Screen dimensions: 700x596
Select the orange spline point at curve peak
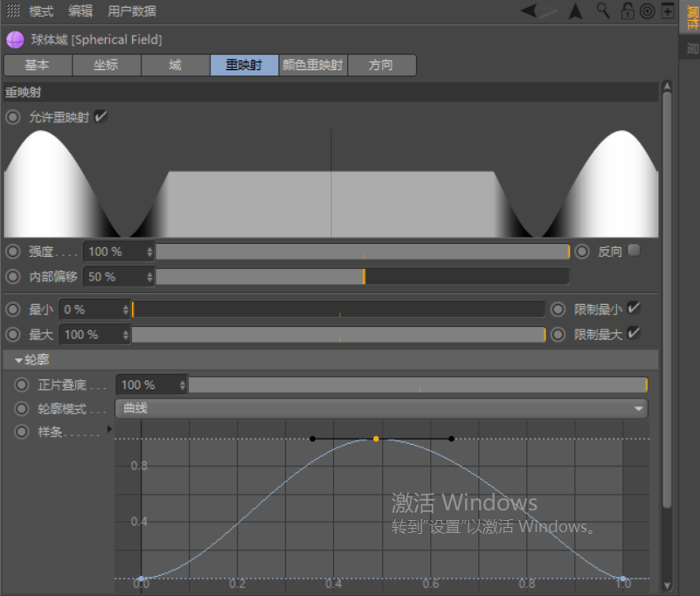tap(376, 439)
